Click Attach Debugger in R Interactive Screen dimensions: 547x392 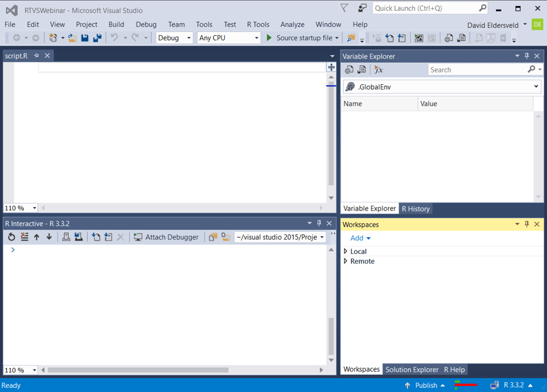pyautogui.click(x=169, y=237)
